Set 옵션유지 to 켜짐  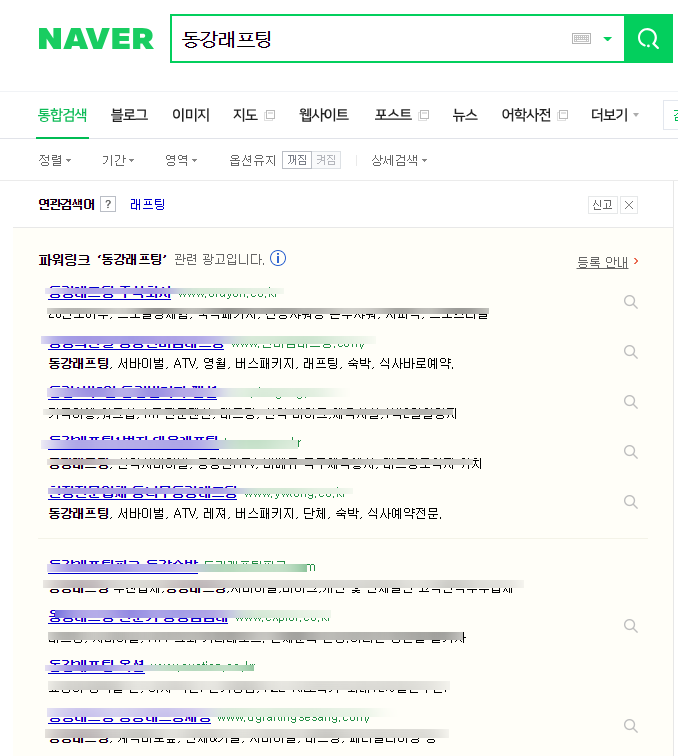click(326, 160)
